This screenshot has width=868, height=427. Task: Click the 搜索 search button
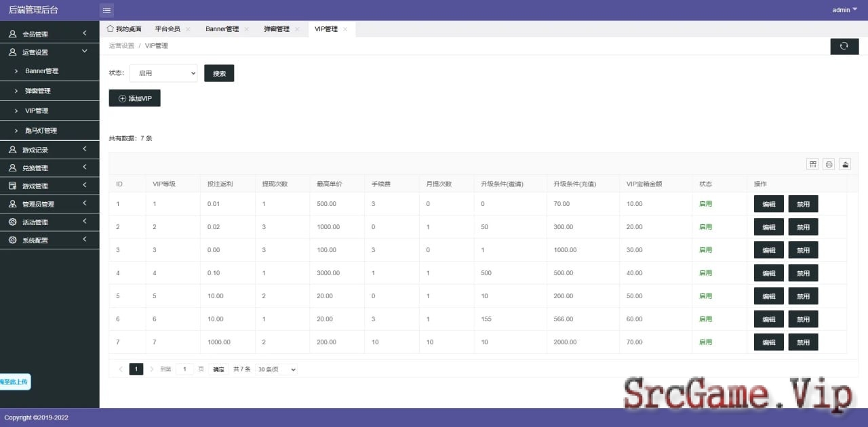219,73
